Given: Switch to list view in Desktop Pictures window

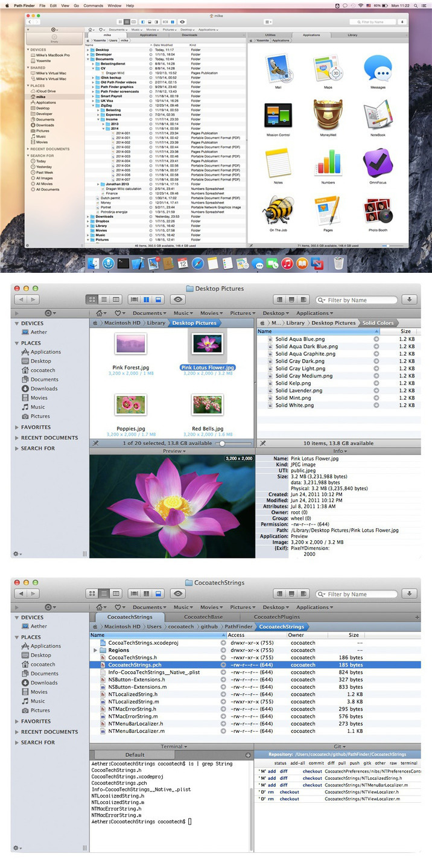Looking at the screenshot, I should tap(104, 299).
